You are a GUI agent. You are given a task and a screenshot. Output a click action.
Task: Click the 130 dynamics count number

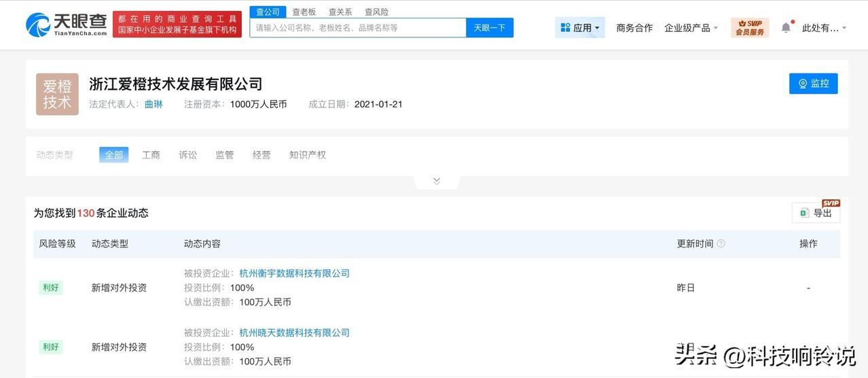point(86,213)
